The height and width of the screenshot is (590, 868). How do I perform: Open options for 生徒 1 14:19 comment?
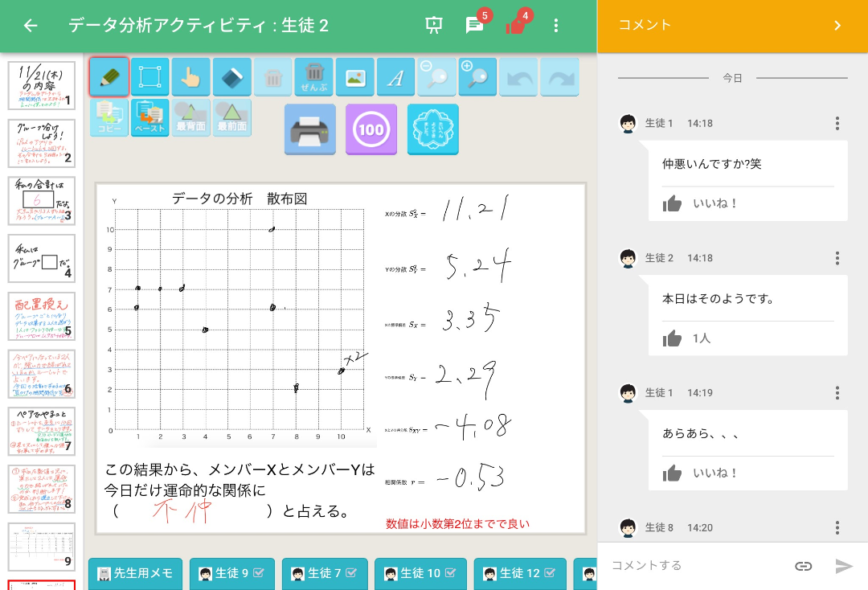click(837, 392)
